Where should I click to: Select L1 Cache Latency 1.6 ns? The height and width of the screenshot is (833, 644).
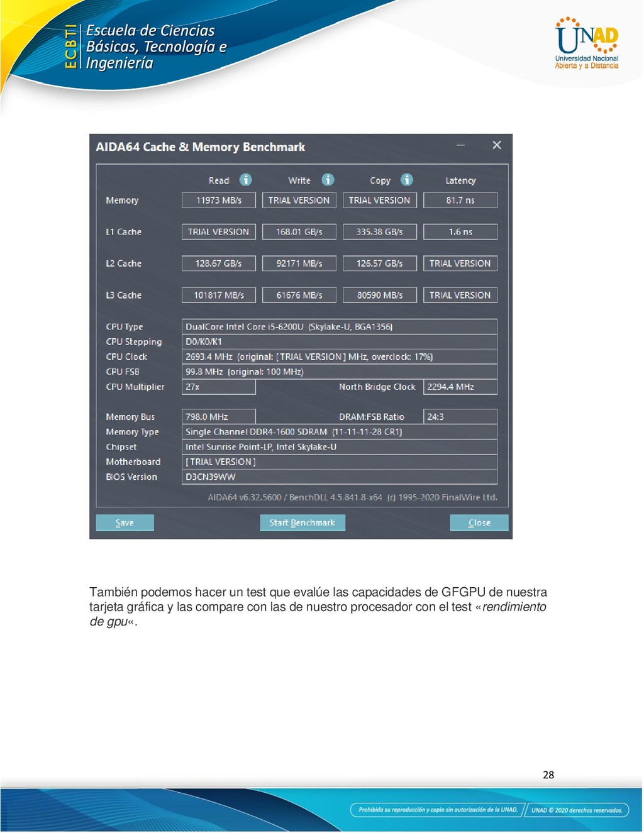(x=460, y=231)
